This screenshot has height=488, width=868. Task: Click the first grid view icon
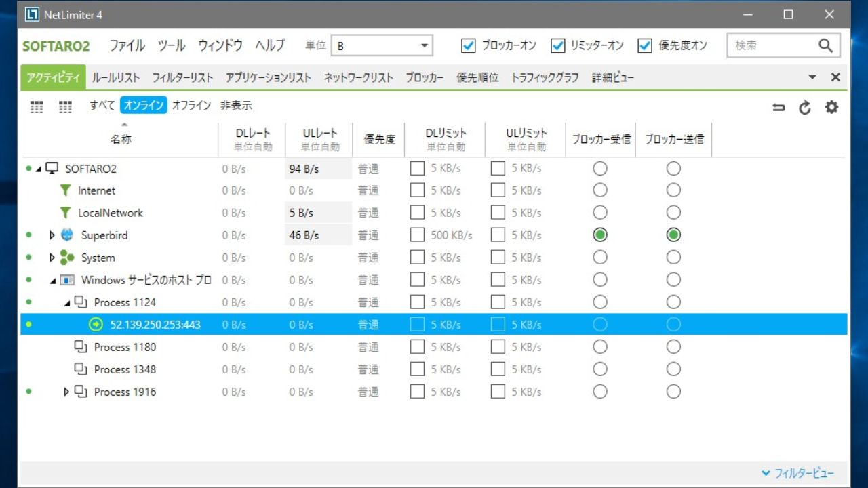coord(37,106)
